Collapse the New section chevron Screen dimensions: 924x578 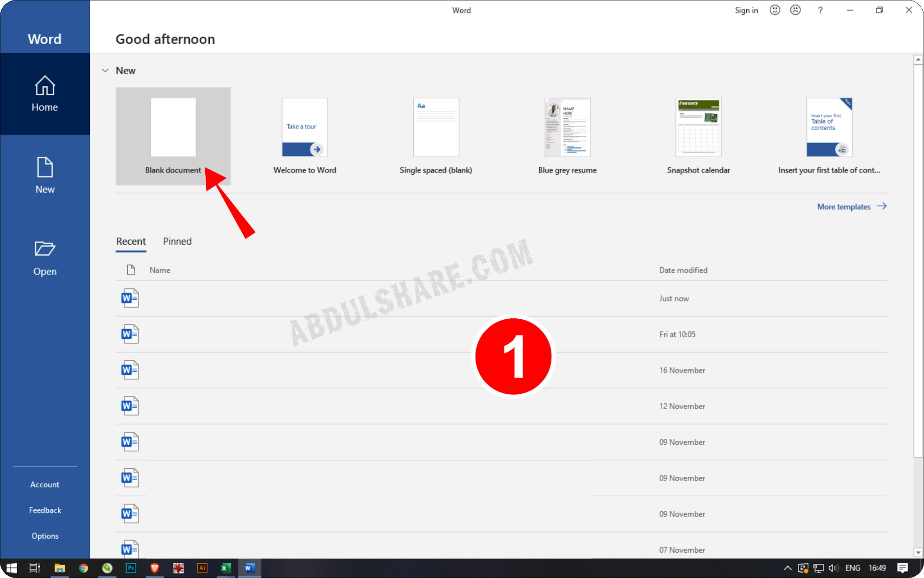click(105, 70)
